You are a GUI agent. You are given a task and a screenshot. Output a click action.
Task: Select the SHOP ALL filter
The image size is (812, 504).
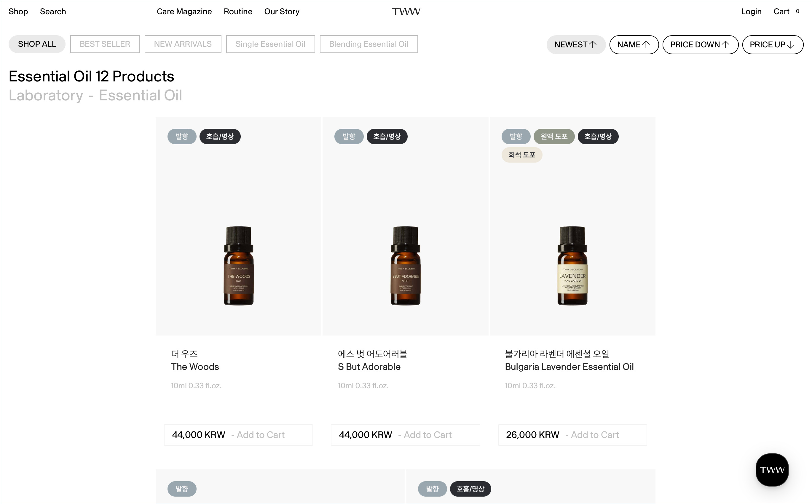click(x=37, y=44)
